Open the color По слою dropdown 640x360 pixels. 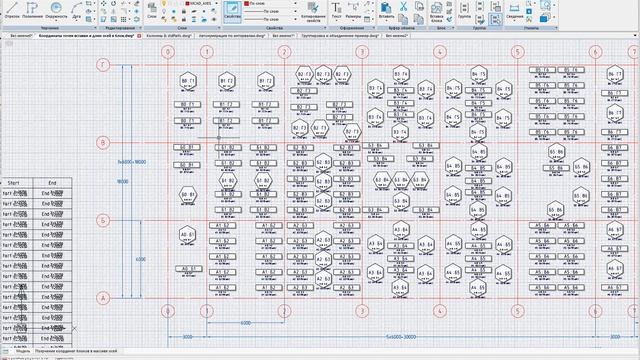tap(295, 3)
